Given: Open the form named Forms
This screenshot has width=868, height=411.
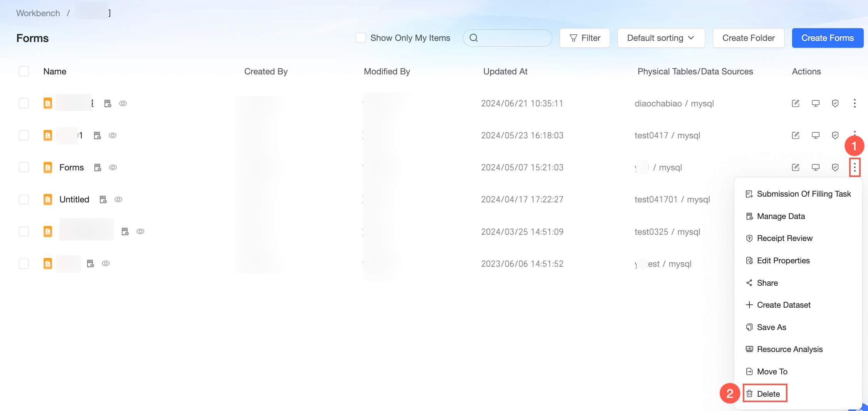Looking at the screenshot, I should pyautogui.click(x=72, y=167).
